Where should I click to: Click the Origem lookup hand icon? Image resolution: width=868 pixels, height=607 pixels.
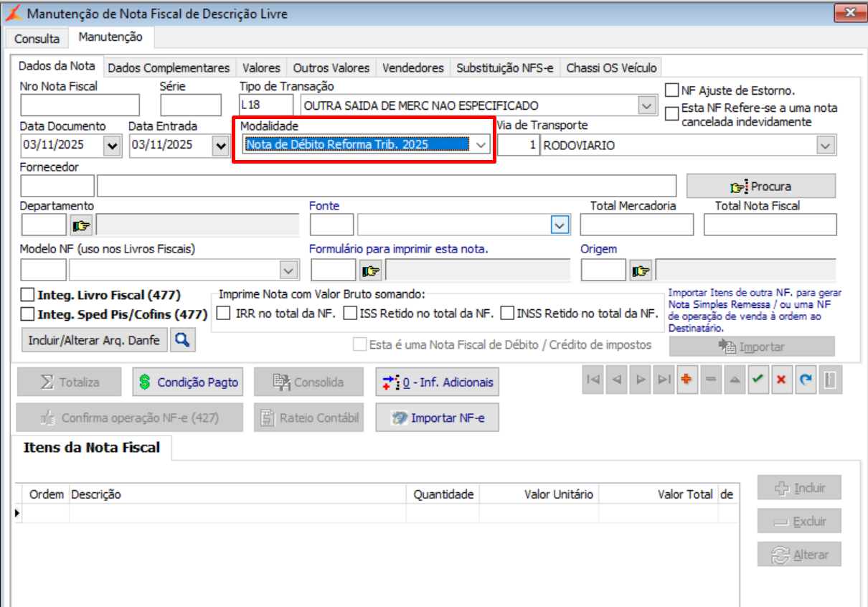click(x=641, y=270)
